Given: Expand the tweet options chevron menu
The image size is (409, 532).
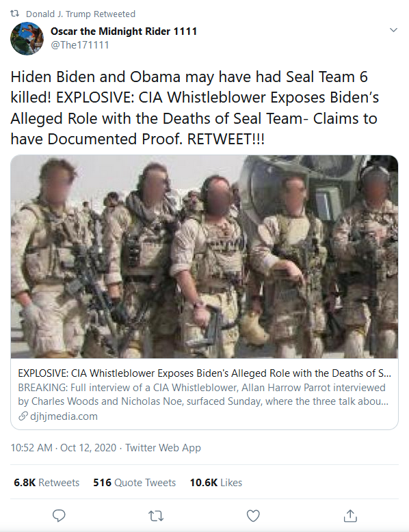Looking at the screenshot, I should click(x=393, y=30).
